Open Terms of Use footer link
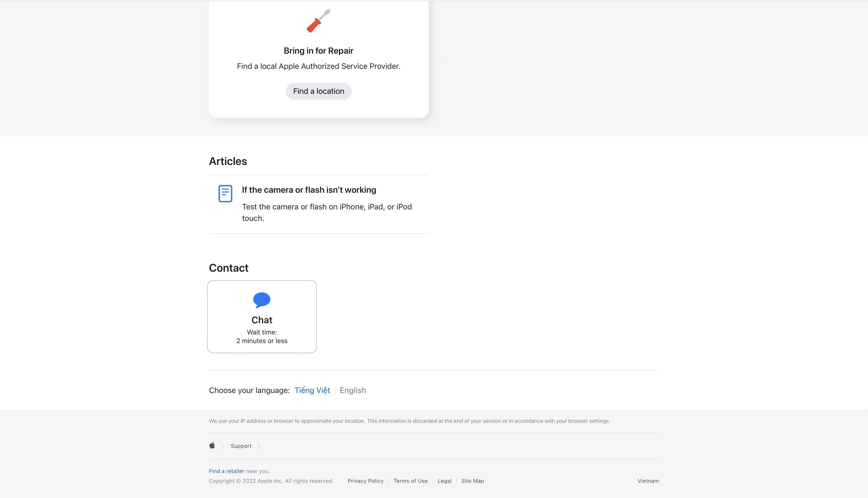 pyautogui.click(x=410, y=481)
